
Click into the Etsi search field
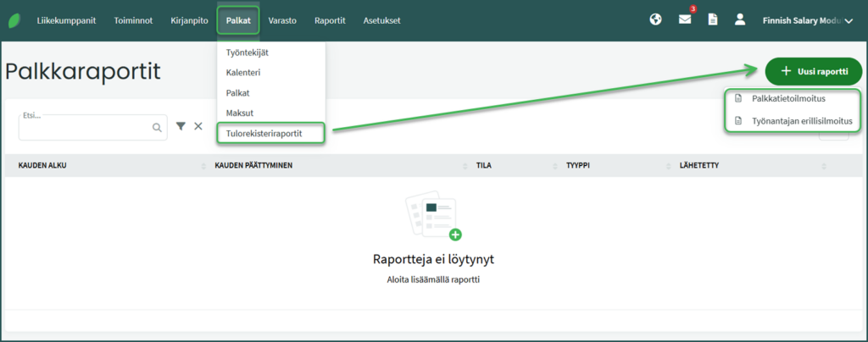coord(85,129)
